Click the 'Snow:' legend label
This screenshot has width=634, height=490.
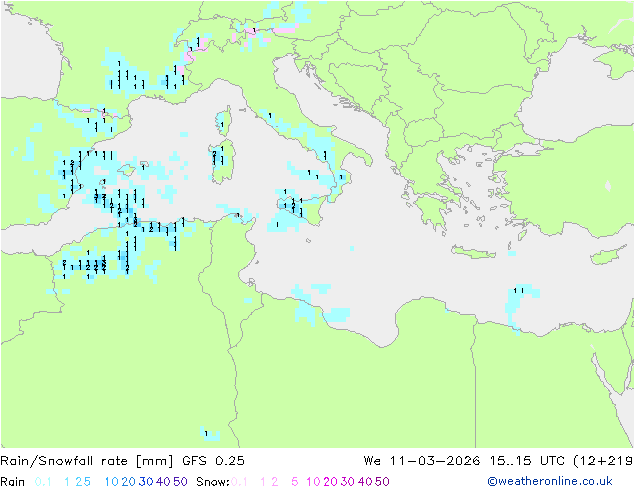[x=213, y=482]
